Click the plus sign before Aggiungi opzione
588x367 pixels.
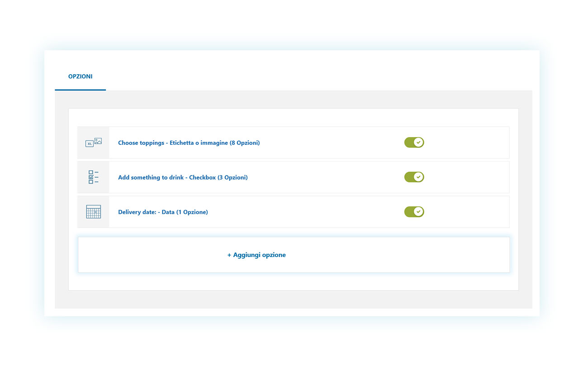pyautogui.click(x=229, y=255)
